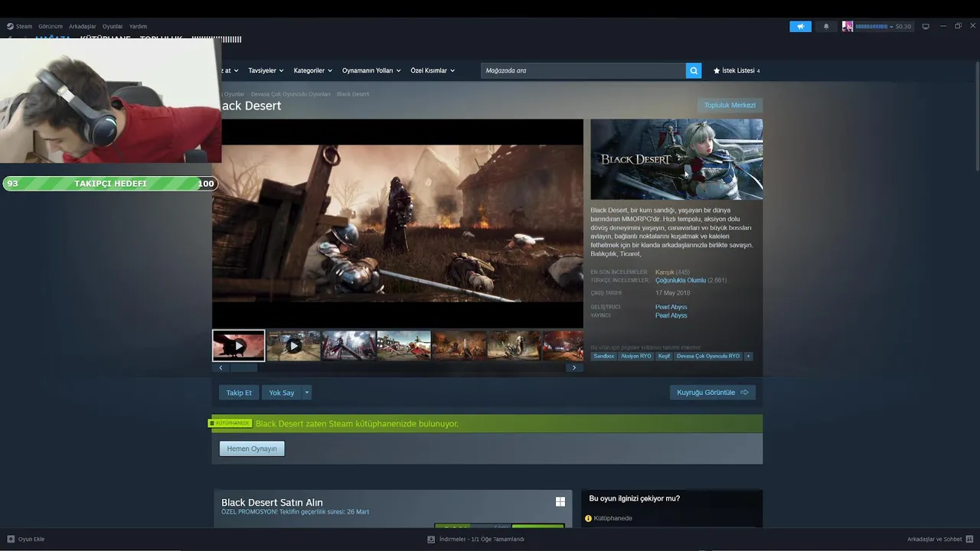This screenshot has width=980, height=551.
Task: Click the plus button to add tags
Action: [x=748, y=356]
